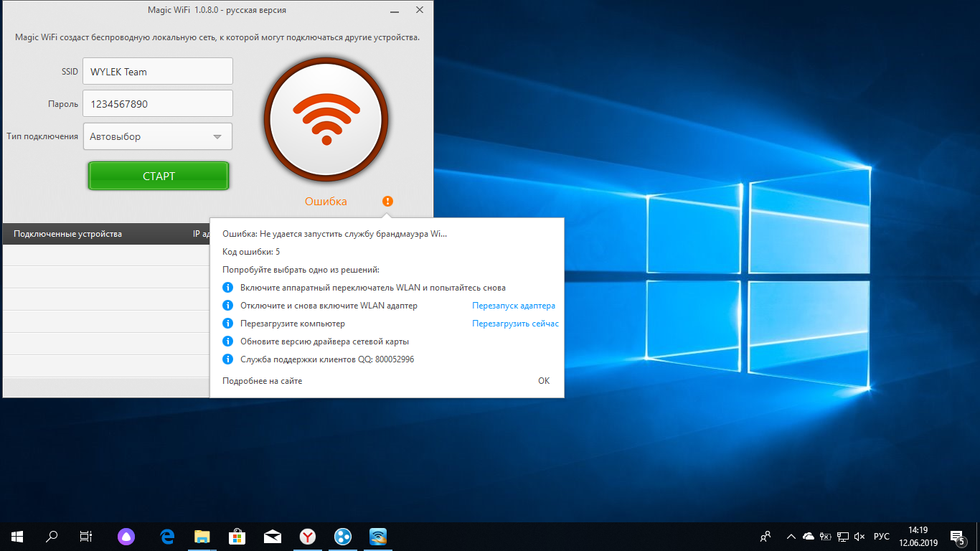Screen dimensions: 980x551
Task: Click the Подключенные устройства column header
Action: click(x=67, y=234)
